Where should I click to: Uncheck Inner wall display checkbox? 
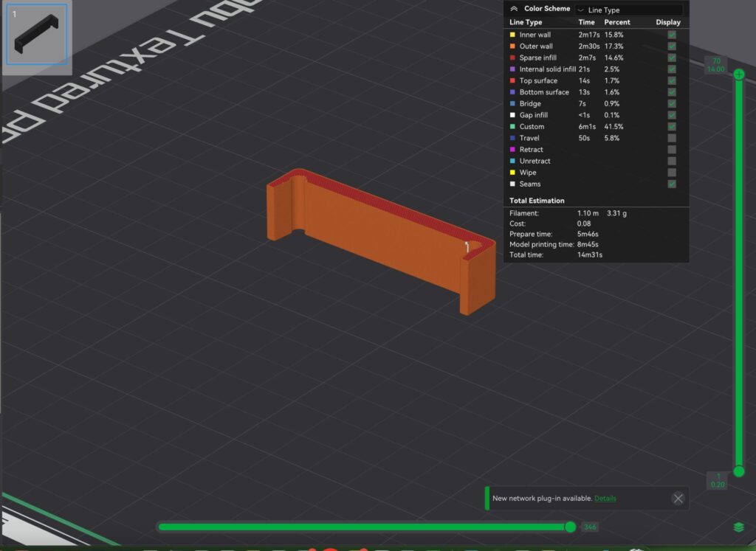[672, 35]
